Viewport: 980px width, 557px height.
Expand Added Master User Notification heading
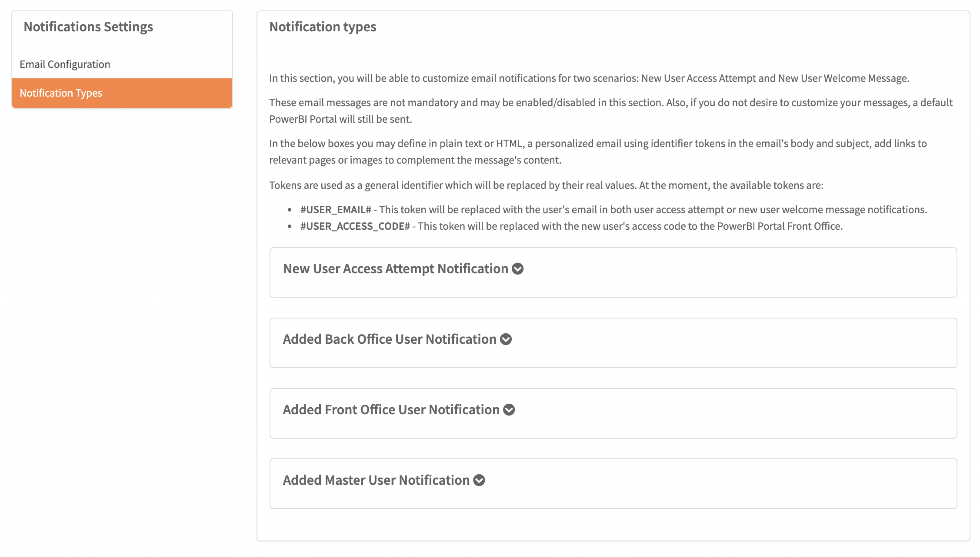pyautogui.click(x=376, y=480)
